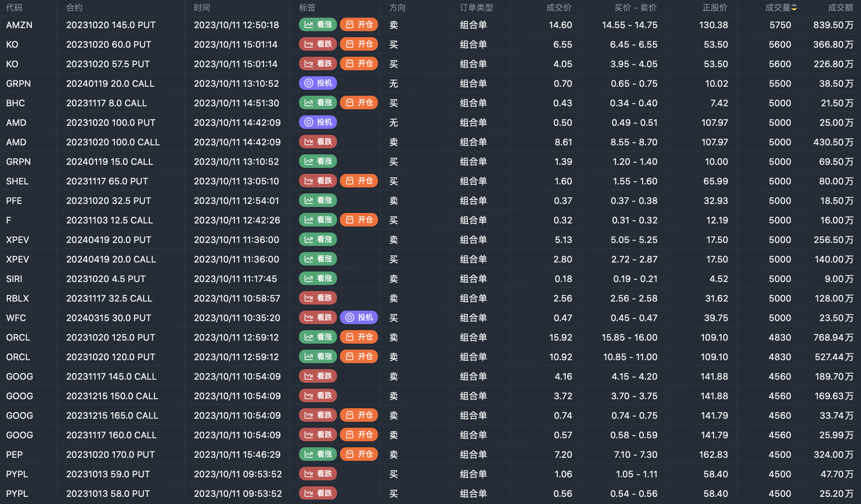Image resolution: width=861 pixels, height=504 pixels.
Task: Select the PEP ticker cell
Action: (x=14, y=455)
